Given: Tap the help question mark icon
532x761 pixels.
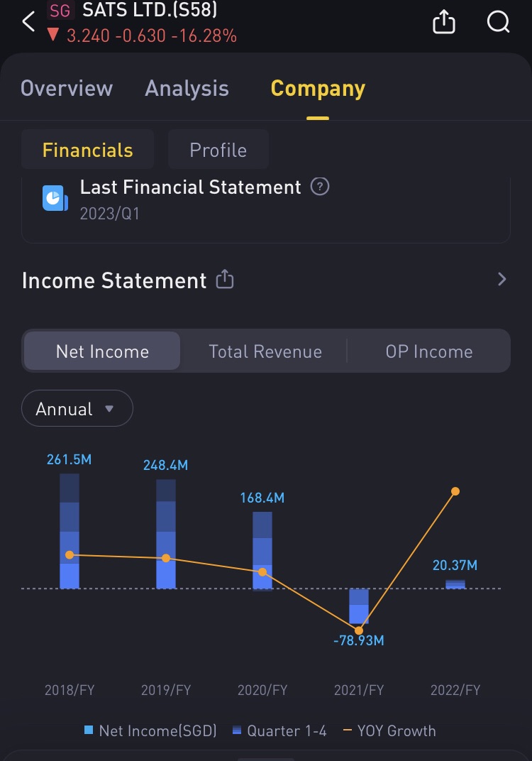Looking at the screenshot, I should coord(321,187).
